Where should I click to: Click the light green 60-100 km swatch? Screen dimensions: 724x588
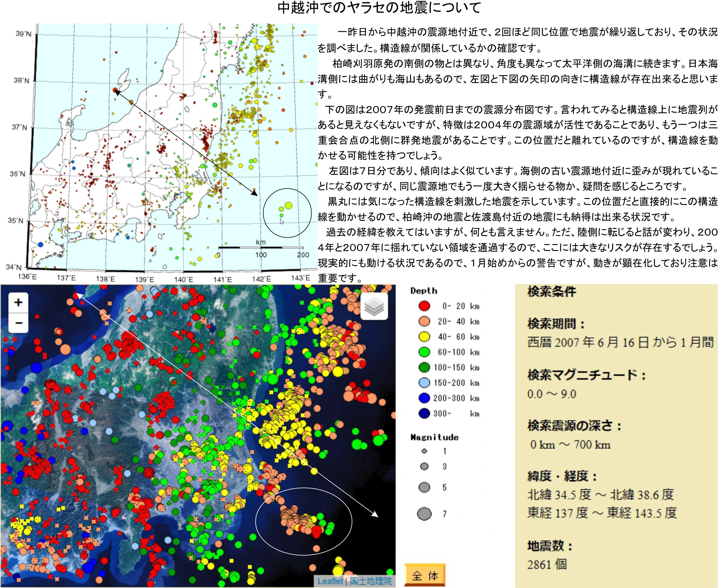click(424, 352)
